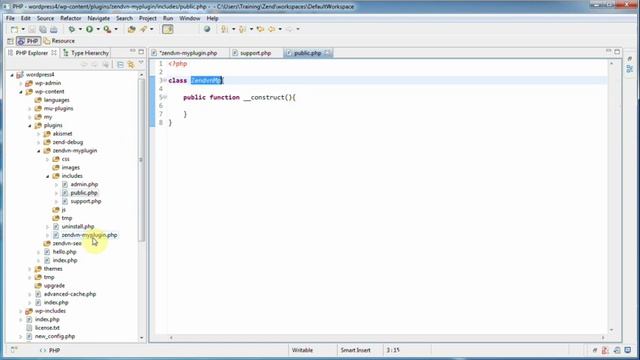Screen dimensions: 640x360
Task: Switch to the PHP perspective
Action: [x=28, y=41]
